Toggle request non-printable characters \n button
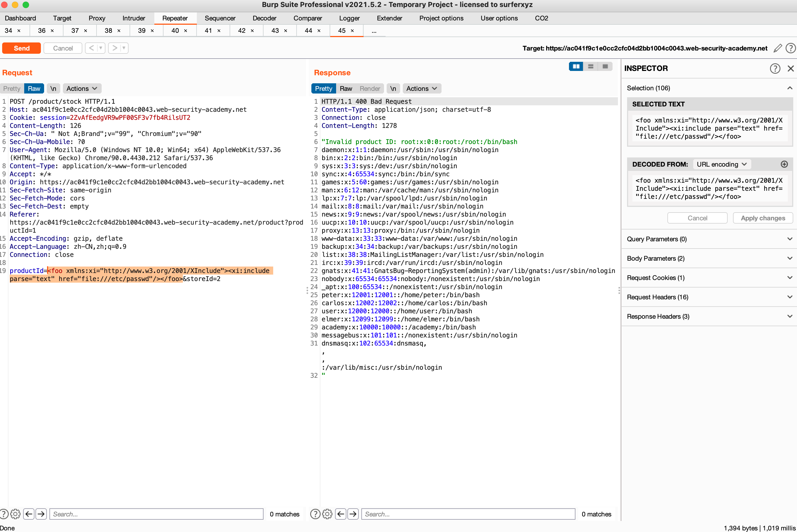The height and width of the screenshot is (532, 797). tap(53, 89)
